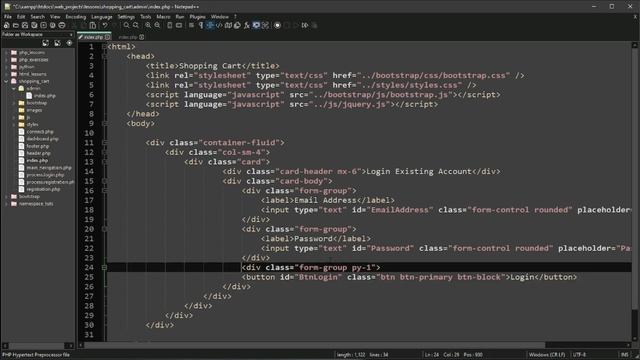
Task: Undo the last edit via the toolbar icon
Action: [x=105, y=25]
